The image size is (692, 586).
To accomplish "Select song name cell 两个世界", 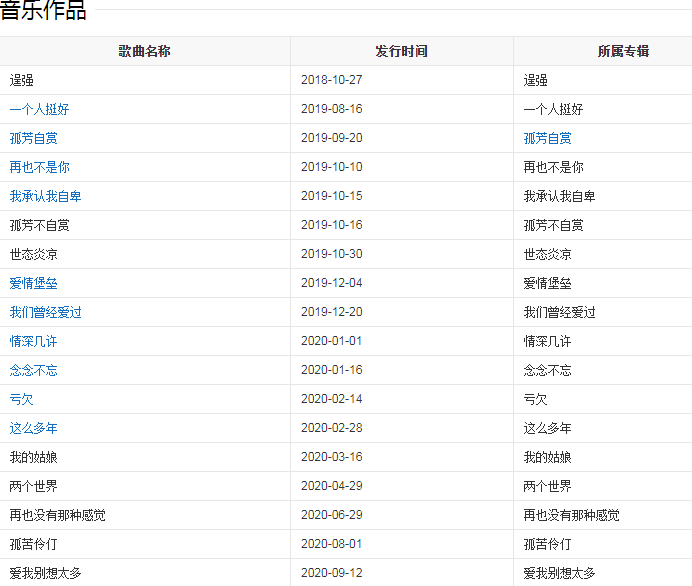I will click(34, 486).
